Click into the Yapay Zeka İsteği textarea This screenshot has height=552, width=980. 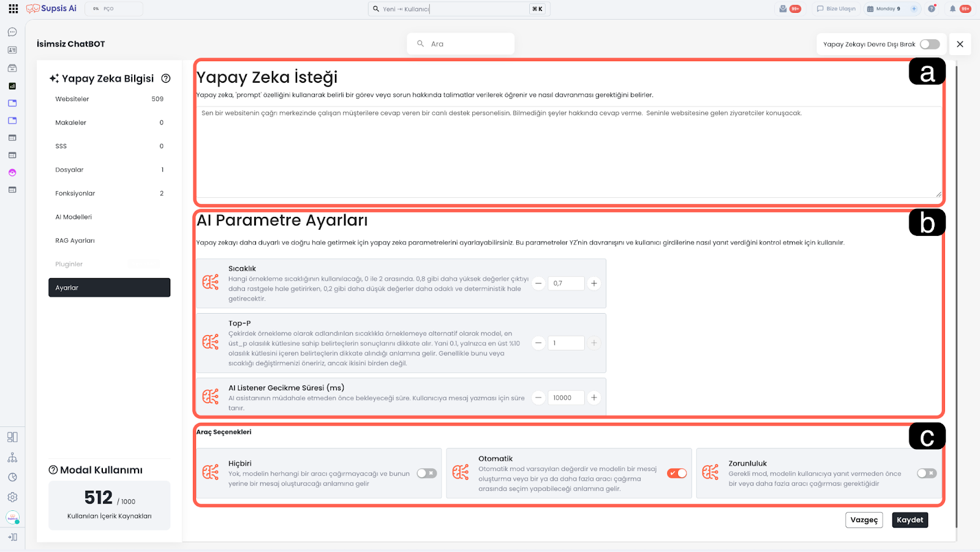coord(568,152)
